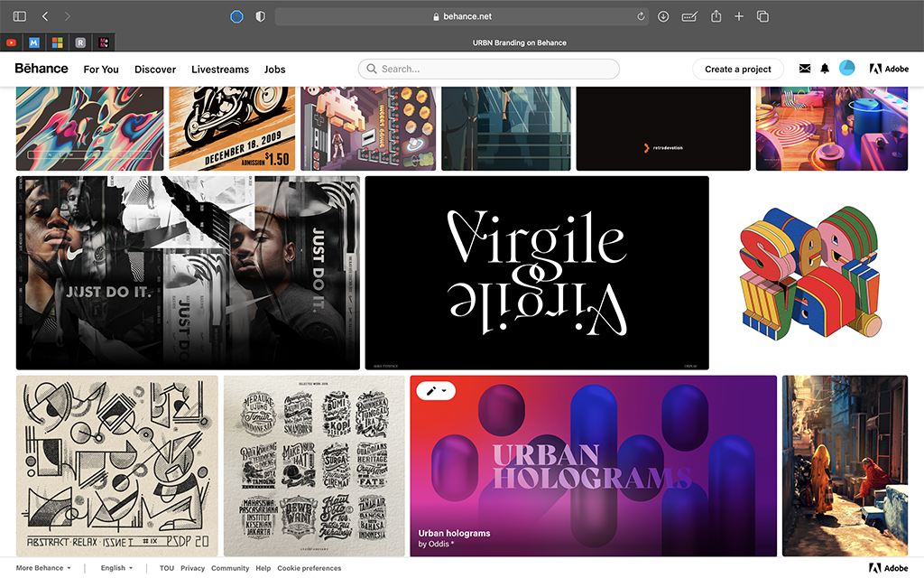Open the Urban Holograms project thumbnail

[594, 466]
